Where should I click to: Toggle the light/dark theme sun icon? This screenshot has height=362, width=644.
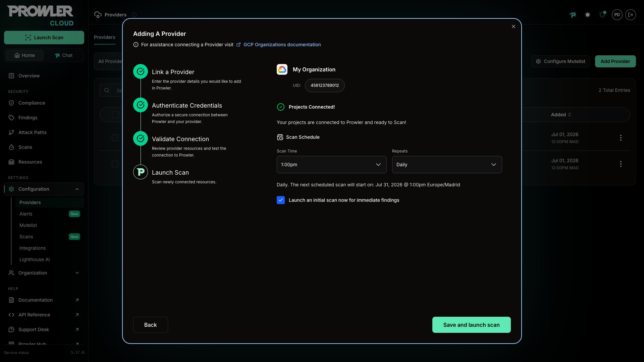point(588,15)
